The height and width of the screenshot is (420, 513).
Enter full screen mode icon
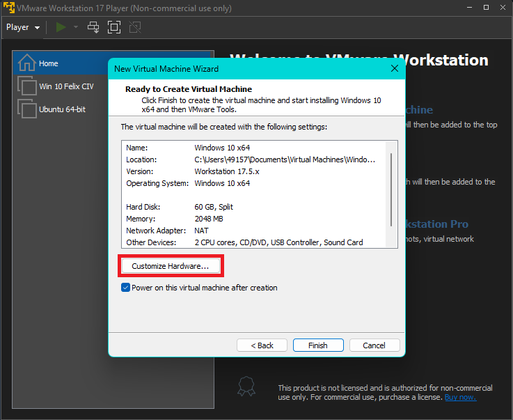click(x=114, y=27)
